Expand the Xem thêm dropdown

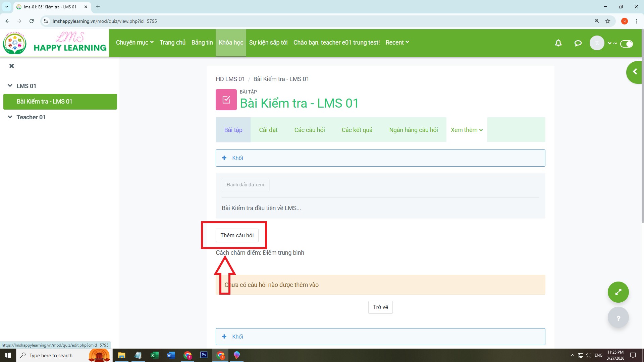(x=466, y=130)
